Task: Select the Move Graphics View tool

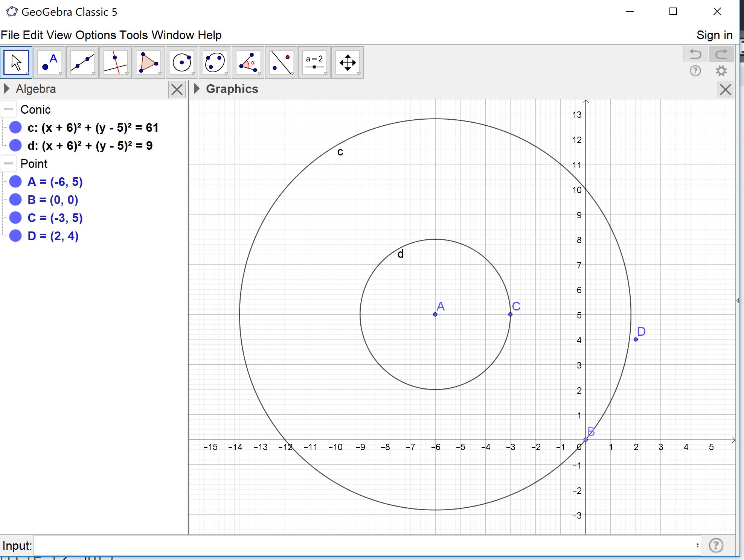Action: click(x=348, y=62)
